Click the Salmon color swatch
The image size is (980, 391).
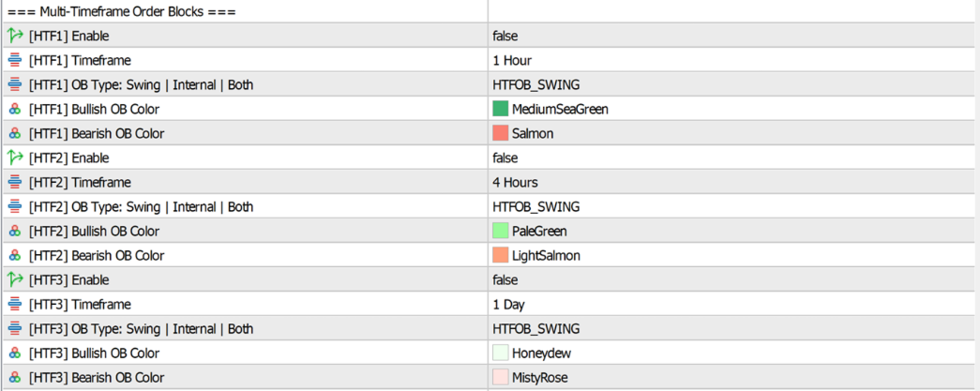point(500,134)
